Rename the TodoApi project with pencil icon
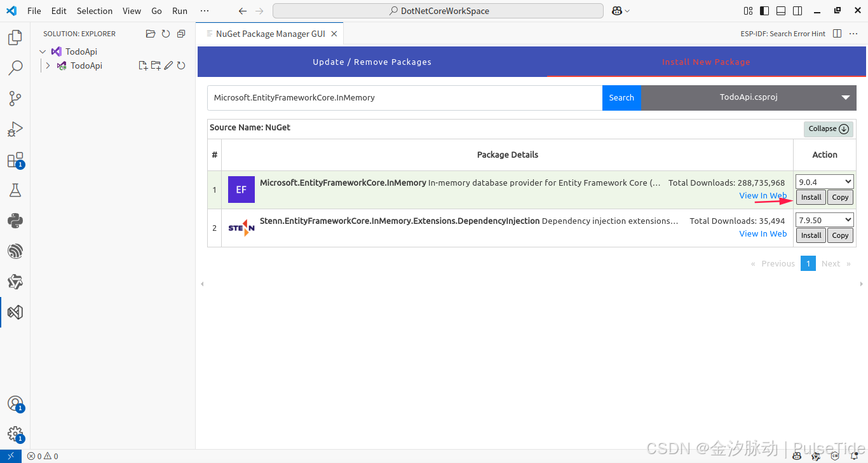The height and width of the screenshot is (463, 868). point(168,66)
